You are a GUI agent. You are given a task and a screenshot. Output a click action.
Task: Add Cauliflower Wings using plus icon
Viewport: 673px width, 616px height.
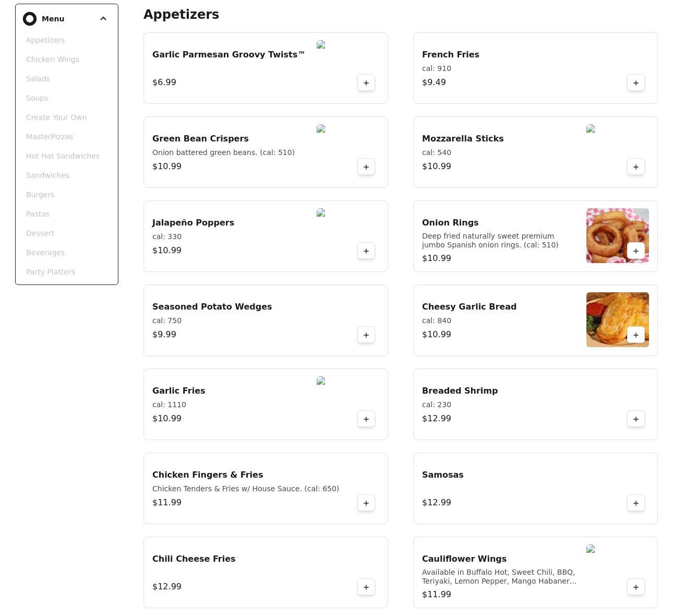[636, 587]
